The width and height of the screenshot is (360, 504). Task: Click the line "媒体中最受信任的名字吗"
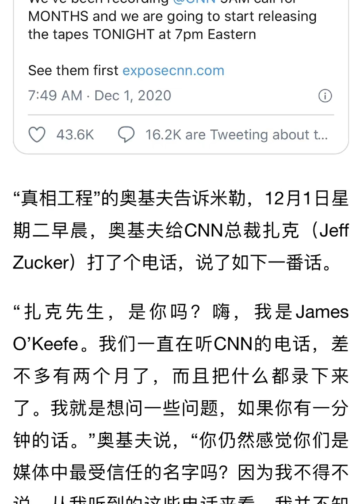[121, 472]
